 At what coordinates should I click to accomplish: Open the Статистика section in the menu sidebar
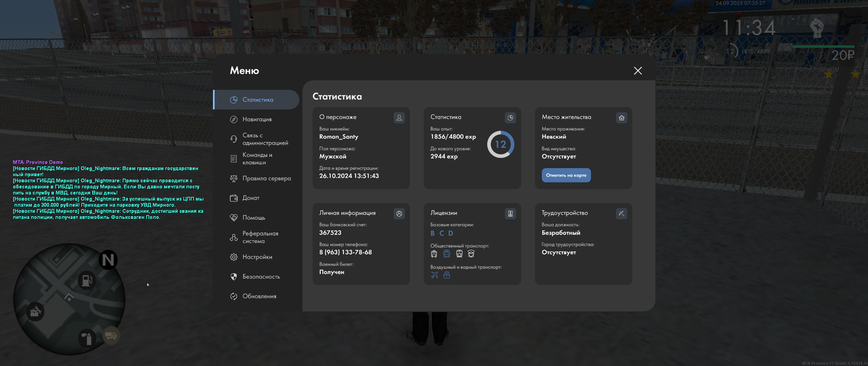256,100
